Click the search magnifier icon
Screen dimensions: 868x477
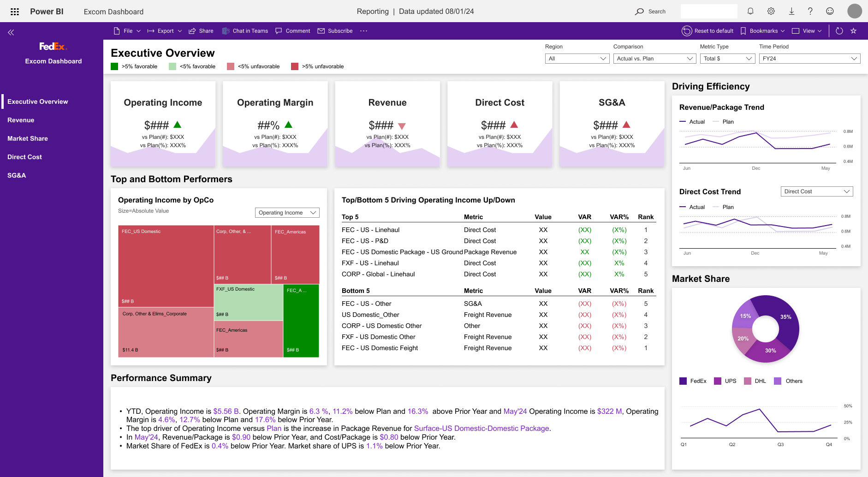point(639,12)
